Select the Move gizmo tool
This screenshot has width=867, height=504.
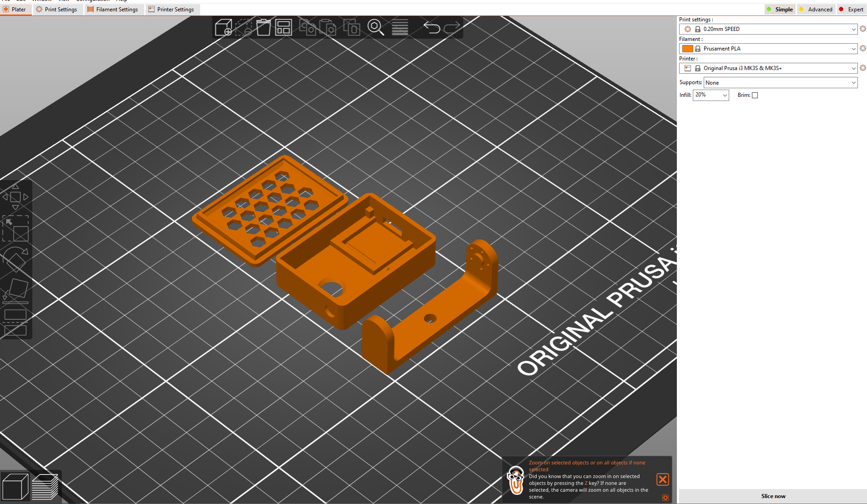point(15,197)
